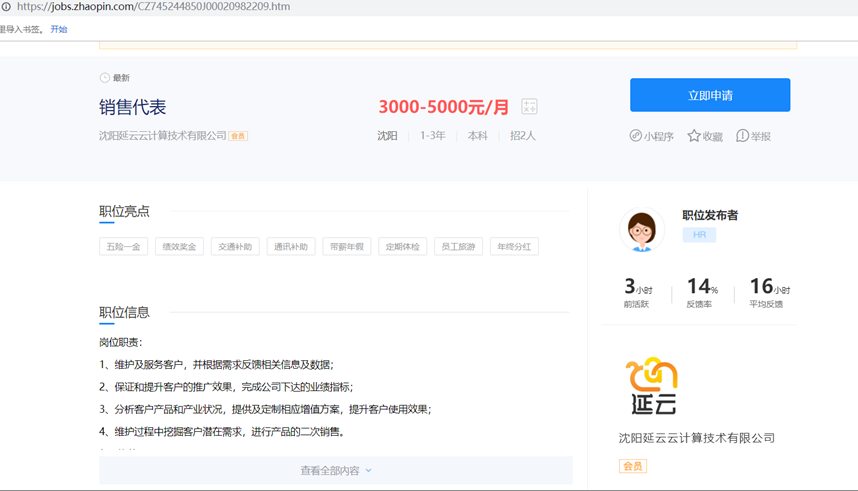Click the HR publisher avatar

tap(642, 230)
